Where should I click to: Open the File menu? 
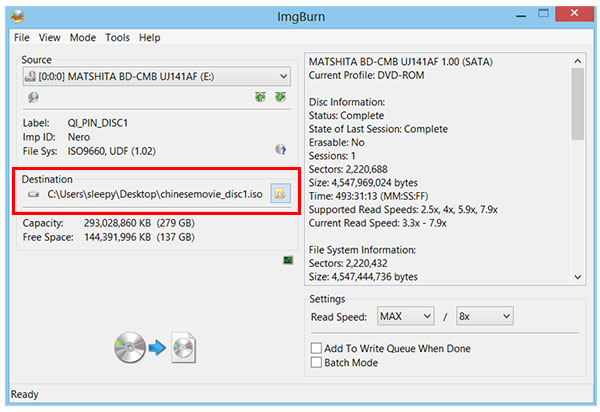coord(22,37)
